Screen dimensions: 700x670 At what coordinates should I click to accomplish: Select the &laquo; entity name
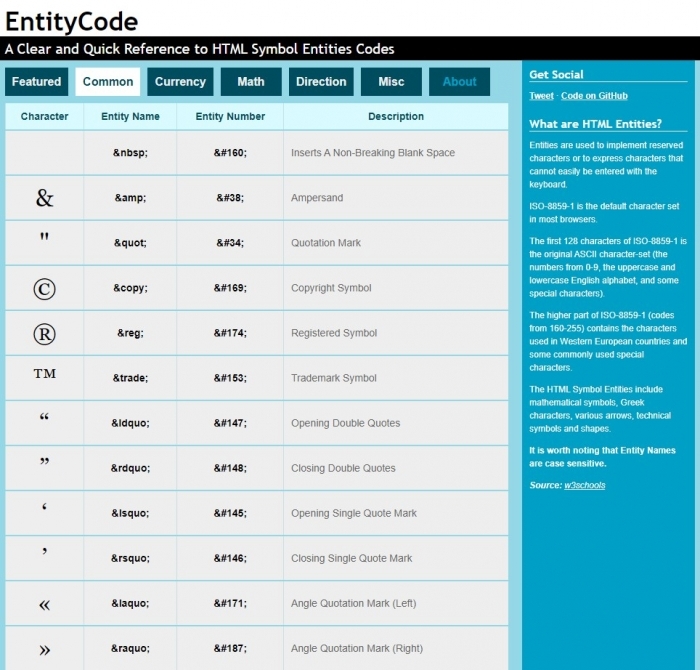pos(130,603)
